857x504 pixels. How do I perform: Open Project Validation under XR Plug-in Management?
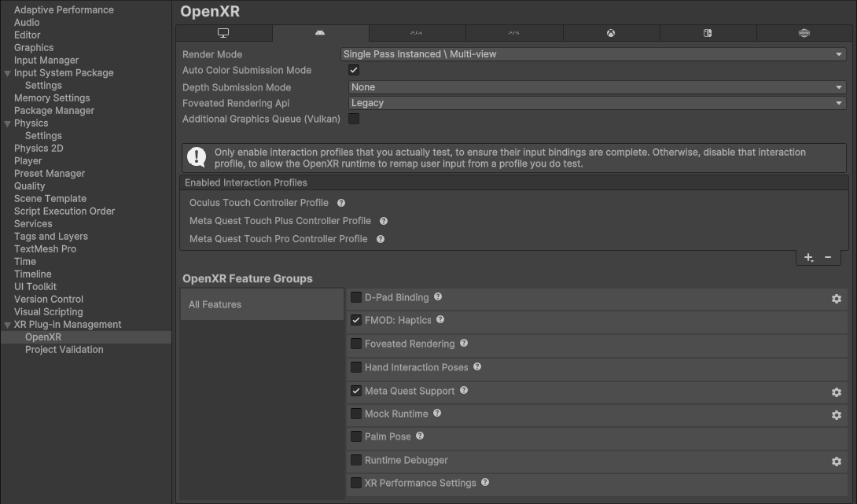click(64, 349)
